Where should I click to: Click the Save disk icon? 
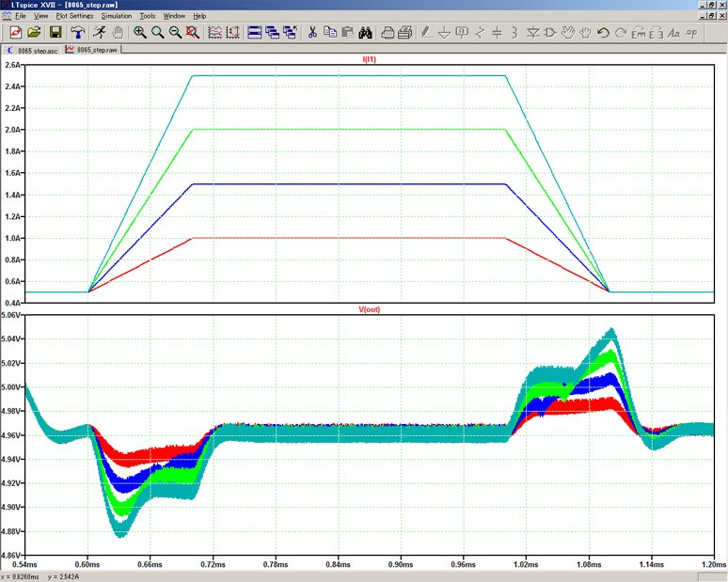point(55,33)
